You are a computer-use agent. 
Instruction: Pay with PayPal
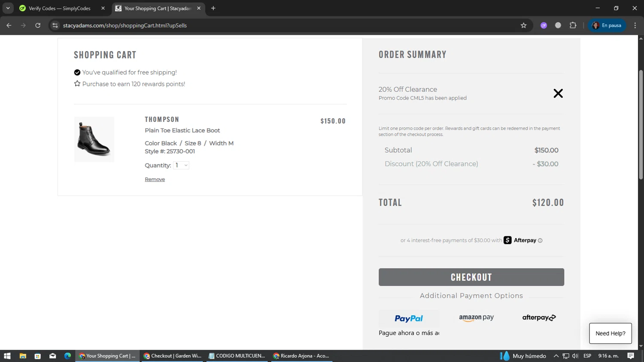[409, 318]
